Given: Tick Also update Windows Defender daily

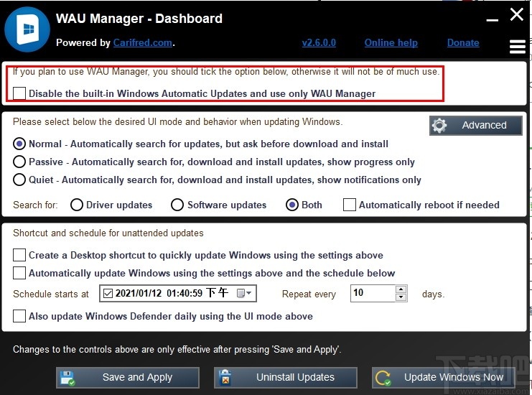Looking at the screenshot, I should 19,316.
